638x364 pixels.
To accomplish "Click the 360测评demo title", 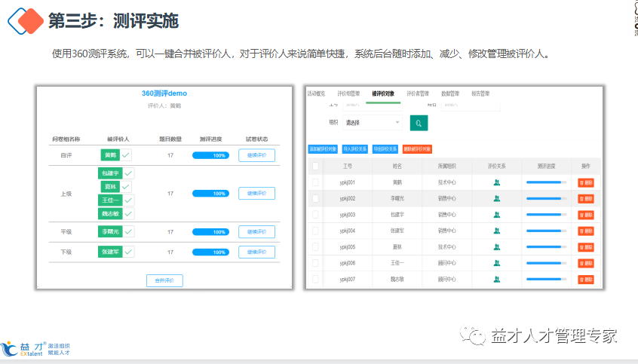I will [x=164, y=93].
